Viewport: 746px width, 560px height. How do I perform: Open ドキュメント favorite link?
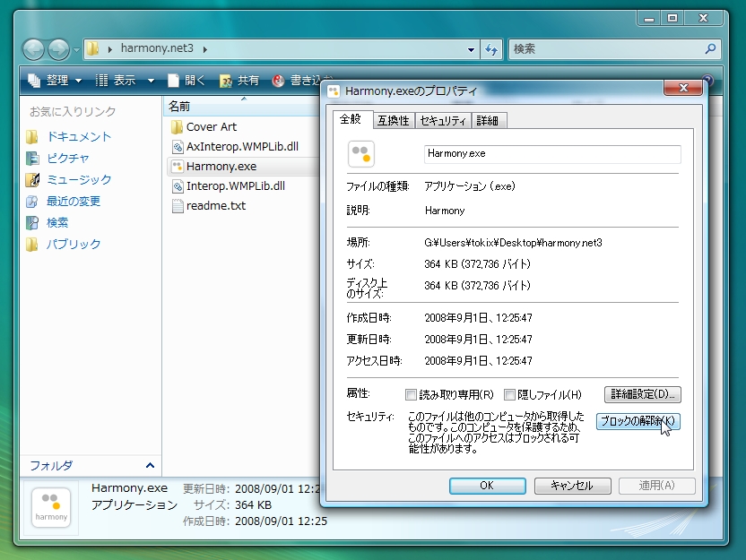click(x=79, y=137)
